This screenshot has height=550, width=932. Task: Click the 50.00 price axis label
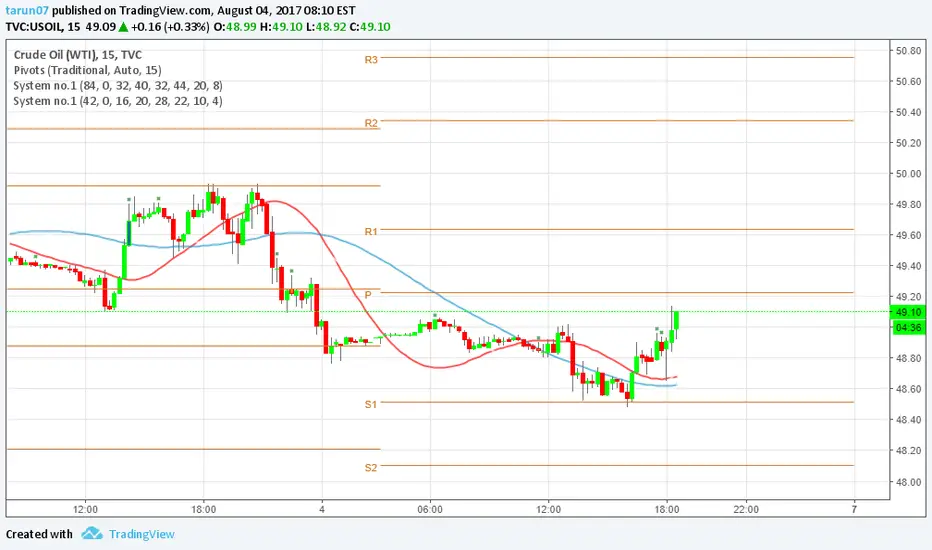tap(908, 174)
